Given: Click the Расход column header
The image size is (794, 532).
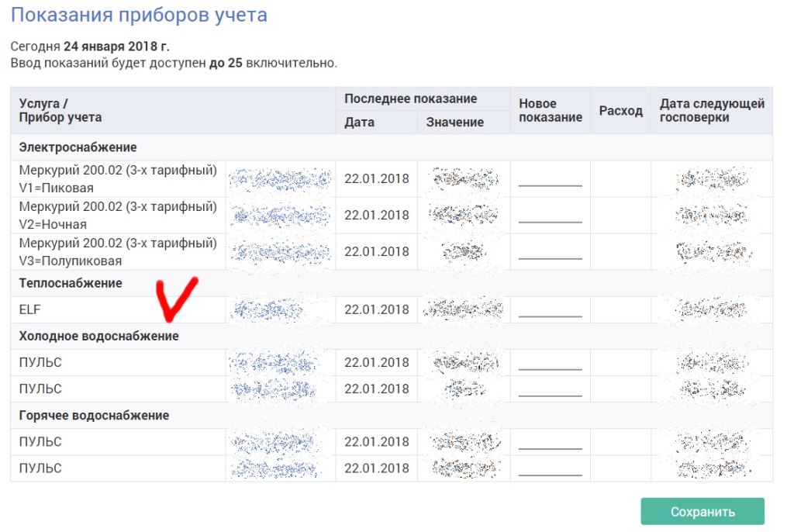Looking at the screenshot, I should point(620,111).
